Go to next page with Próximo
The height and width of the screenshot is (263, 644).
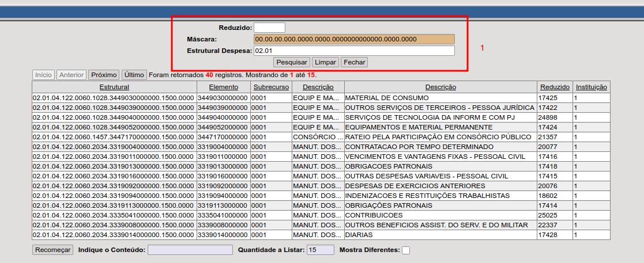click(104, 75)
